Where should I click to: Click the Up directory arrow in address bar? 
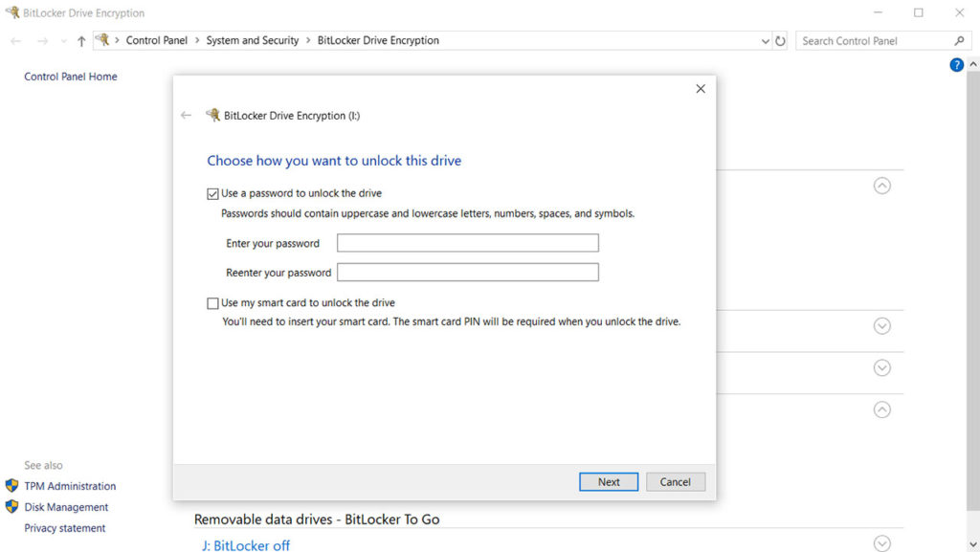coord(81,41)
